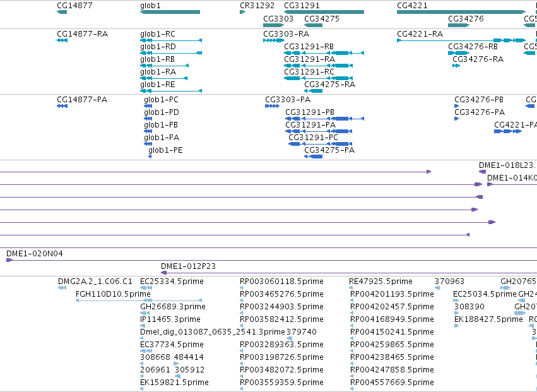Select EST RP003465276.5prime

coord(242,300)
